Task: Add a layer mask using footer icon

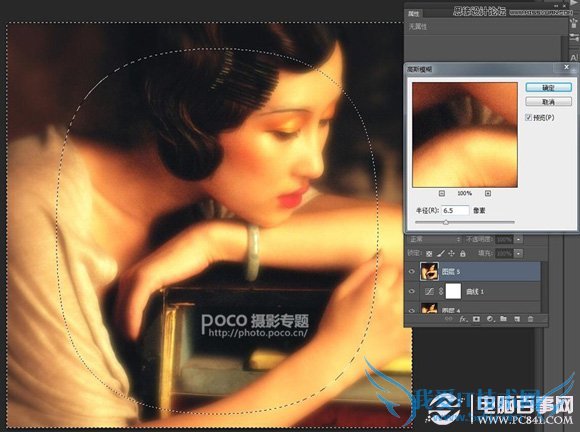Action: point(476,319)
